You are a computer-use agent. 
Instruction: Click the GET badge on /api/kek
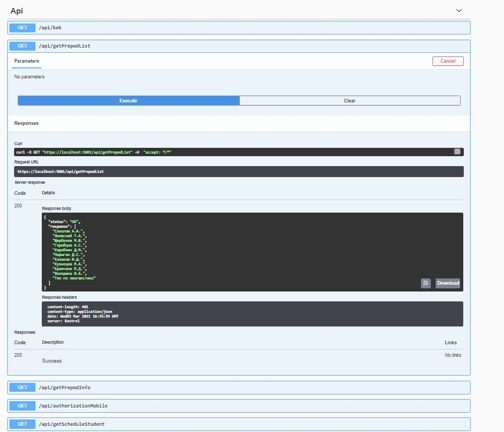pos(21,27)
